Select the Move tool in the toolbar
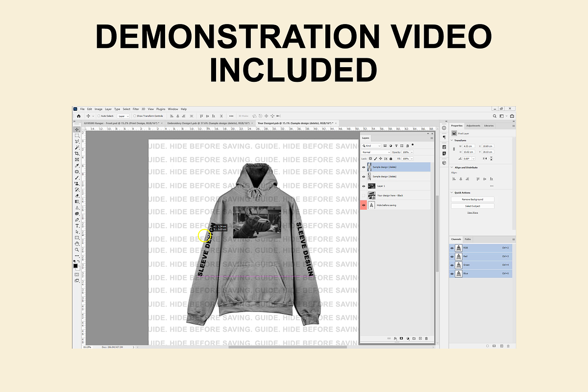 77,129
